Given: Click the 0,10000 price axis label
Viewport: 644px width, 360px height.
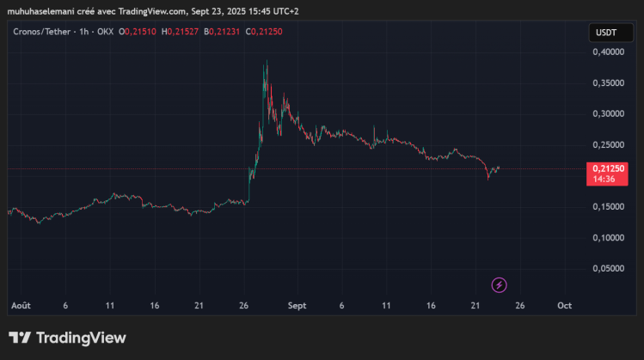Looking at the screenshot, I should point(607,238).
